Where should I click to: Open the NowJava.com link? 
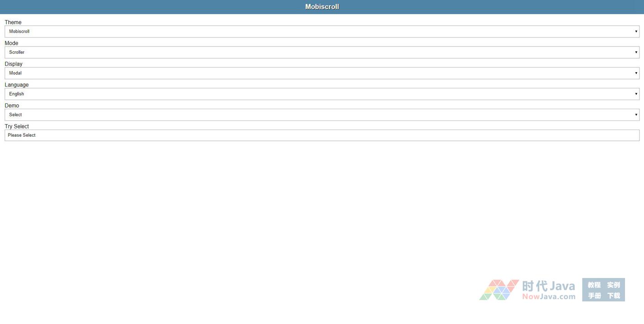coord(549,296)
